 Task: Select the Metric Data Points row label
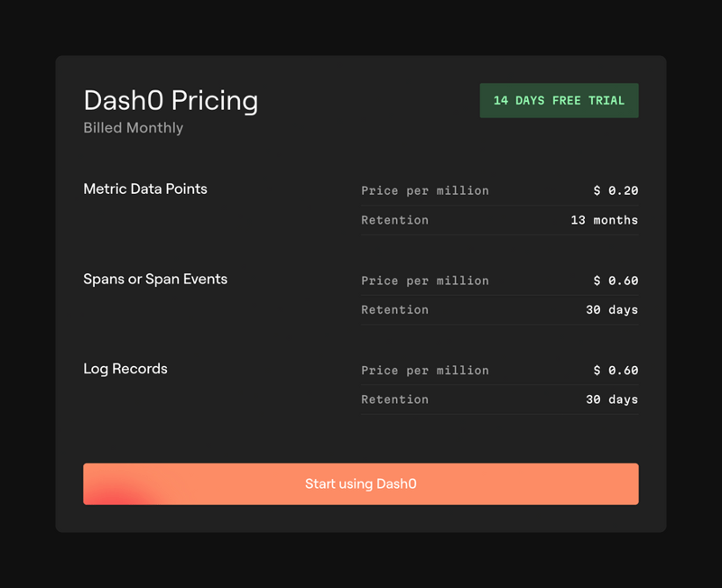tap(144, 188)
